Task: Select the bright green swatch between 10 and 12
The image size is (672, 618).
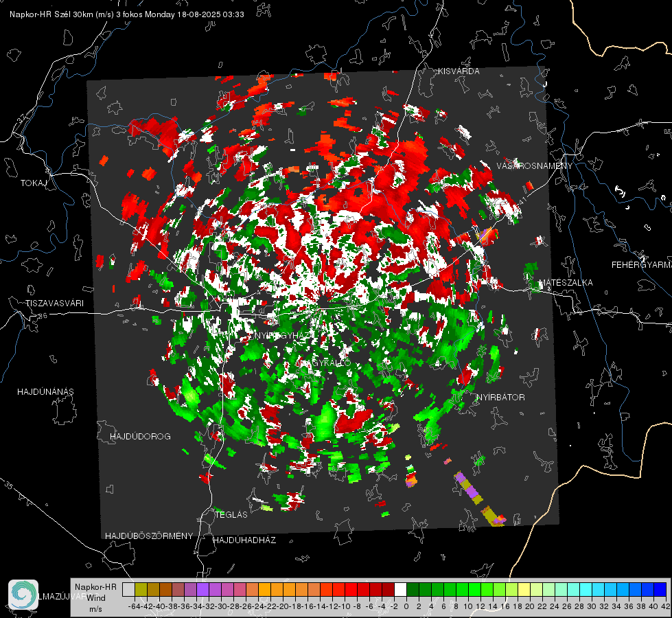Action: click(474, 589)
